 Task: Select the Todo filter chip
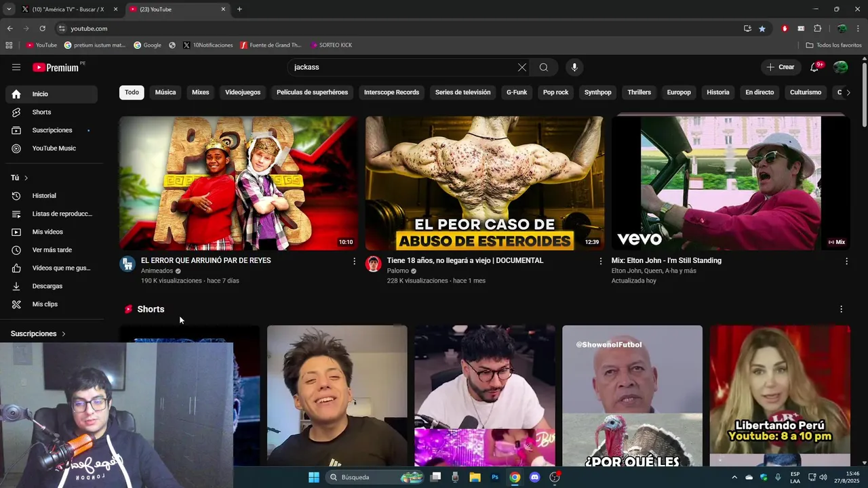pyautogui.click(x=132, y=92)
